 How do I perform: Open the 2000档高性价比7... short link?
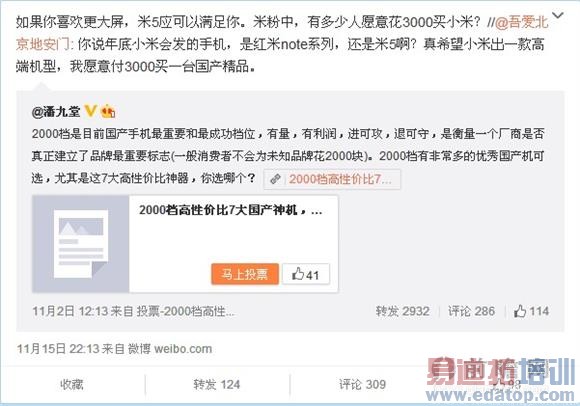click(340, 179)
